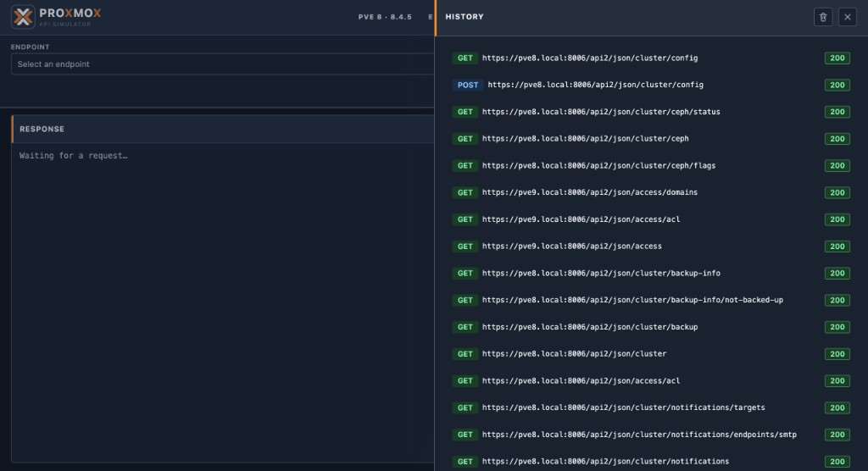Viewport: 868px width, 471px height.
Task: Select the GET cluster/ceph history request
Action: tap(651, 139)
